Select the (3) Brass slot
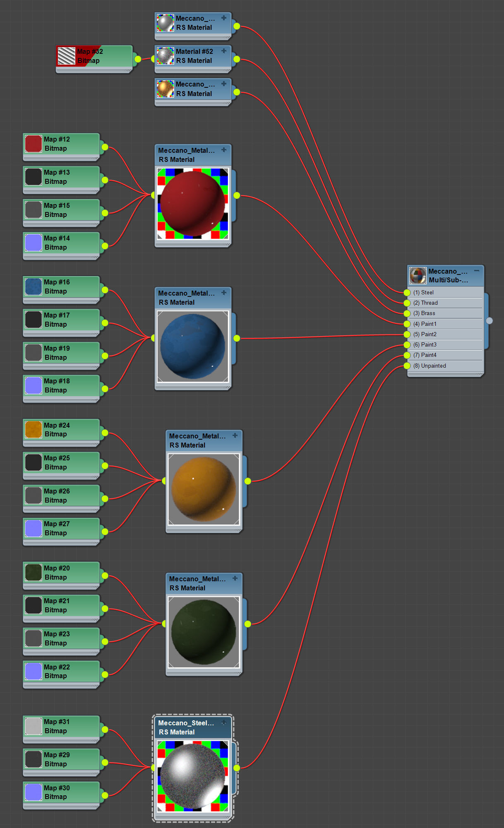The width and height of the screenshot is (504, 828). point(445,313)
